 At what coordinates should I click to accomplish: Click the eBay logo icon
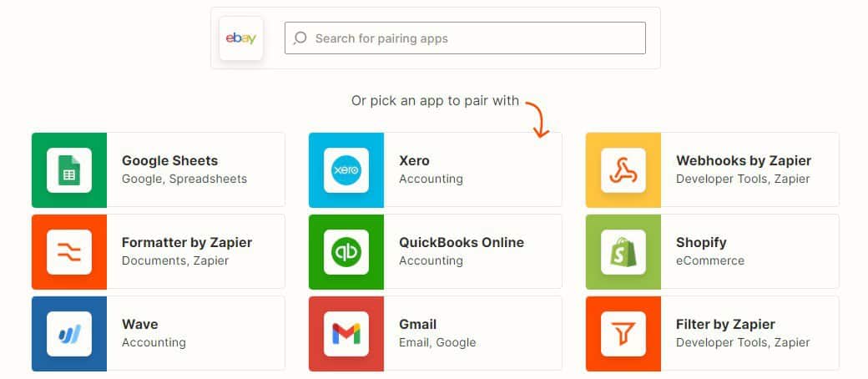pyautogui.click(x=241, y=38)
